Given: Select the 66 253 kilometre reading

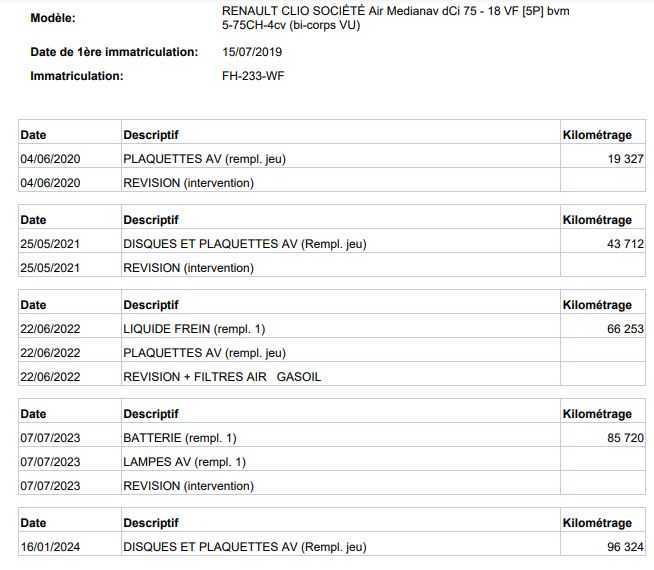Looking at the screenshot, I should [x=625, y=329].
